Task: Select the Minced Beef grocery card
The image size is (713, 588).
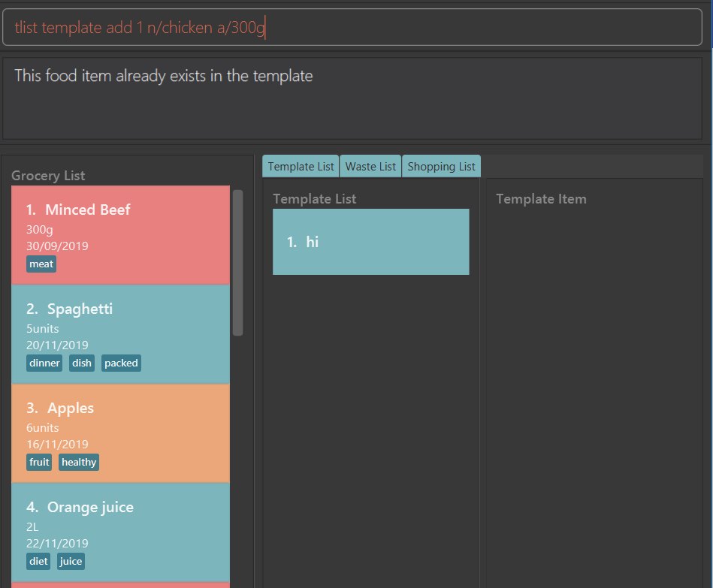Action: point(120,235)
